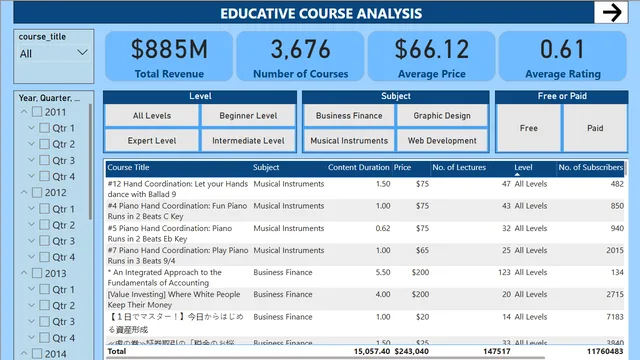The height and width of the screenshot is (360, 640).
Task: Select '#7 Piano Hand Coordination' course title
Action: [x=178, y=256]
